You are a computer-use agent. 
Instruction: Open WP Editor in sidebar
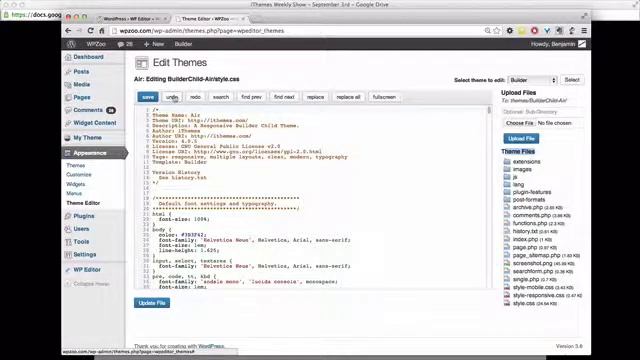tap(87, 270)
